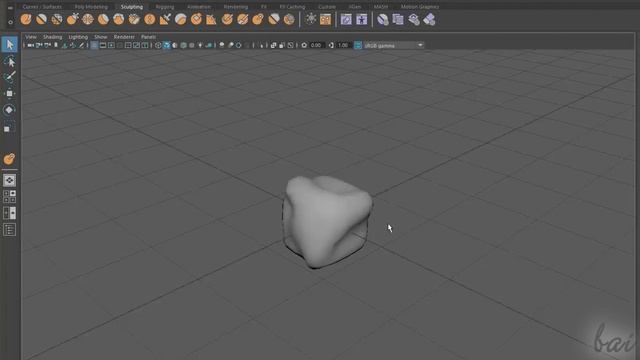Screen dimensions: 640x360
Task: Click the last purple icon on the Sculpting shelf
Action: point(429,19)
